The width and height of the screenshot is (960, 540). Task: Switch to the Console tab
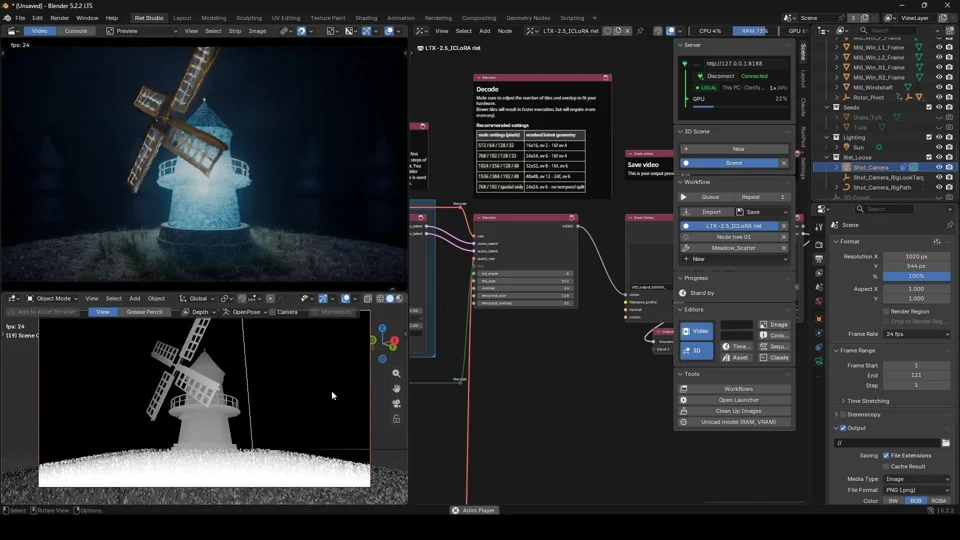[x=76, y=31]
